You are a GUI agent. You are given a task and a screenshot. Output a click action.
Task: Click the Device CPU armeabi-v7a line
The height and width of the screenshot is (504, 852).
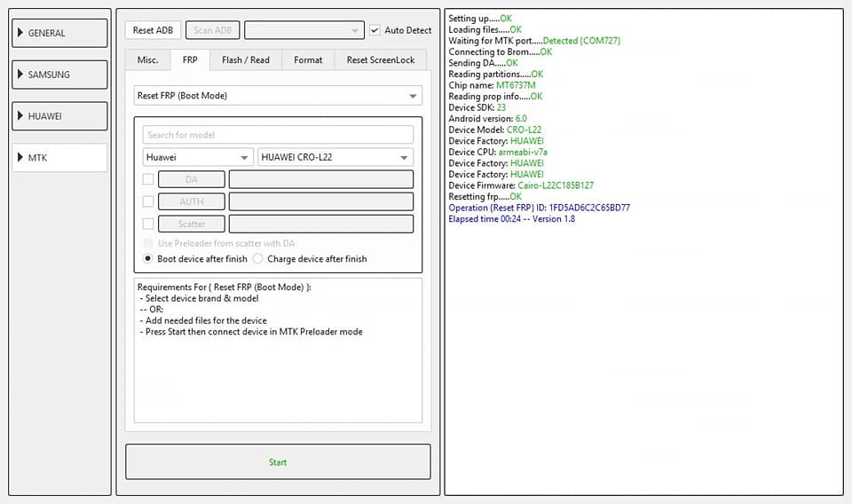498,152
